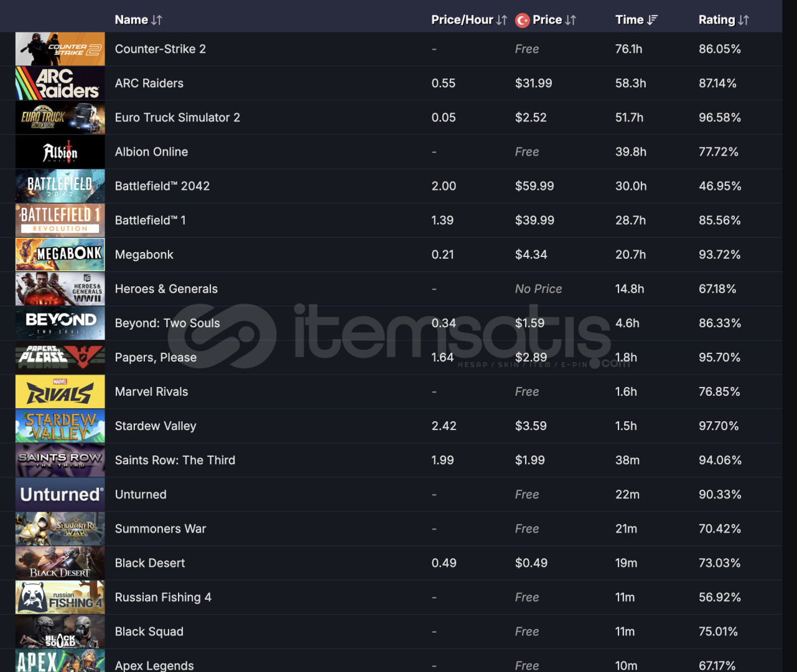Select the Battlefield™ 2042 game name
Screen dimensions: 797x672
162,186
